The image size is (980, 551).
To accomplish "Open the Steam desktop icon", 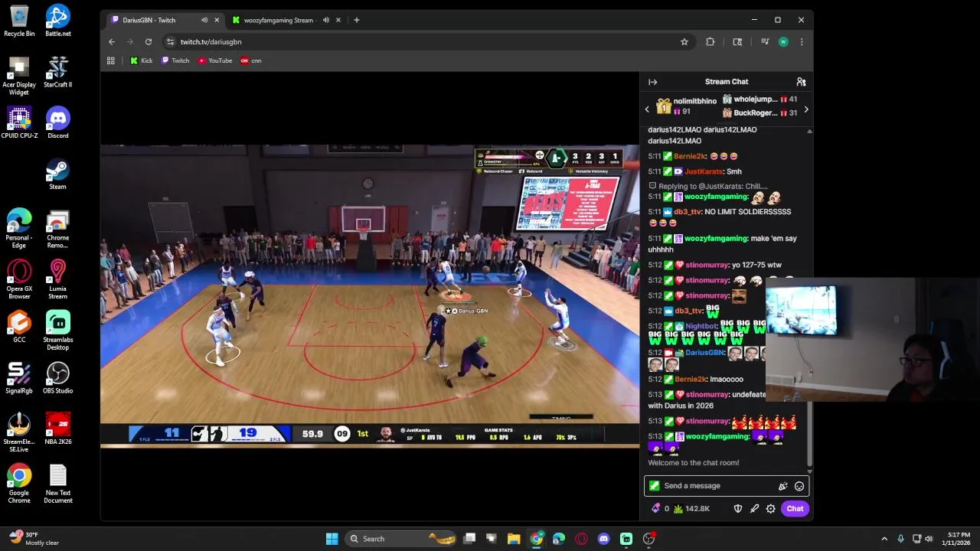I will [x=58, y=174].
